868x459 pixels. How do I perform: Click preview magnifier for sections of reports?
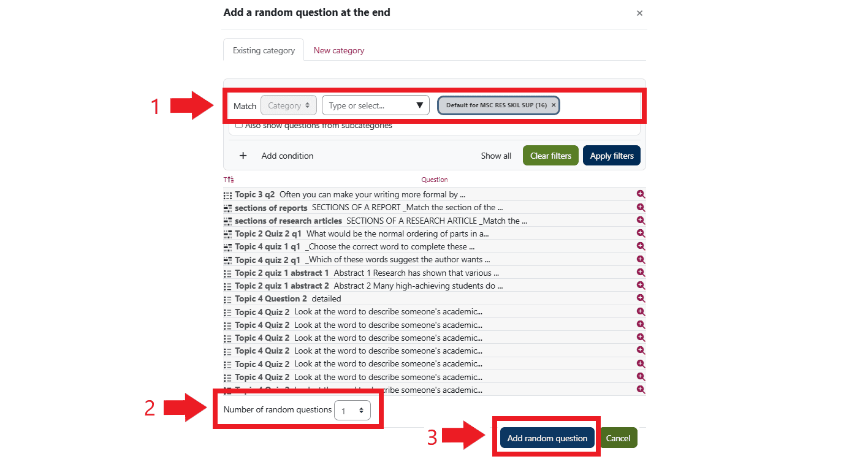point(641,207)
